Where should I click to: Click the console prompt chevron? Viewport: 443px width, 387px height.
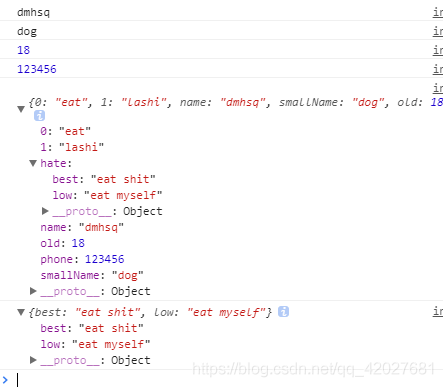[x=5, y=380]
